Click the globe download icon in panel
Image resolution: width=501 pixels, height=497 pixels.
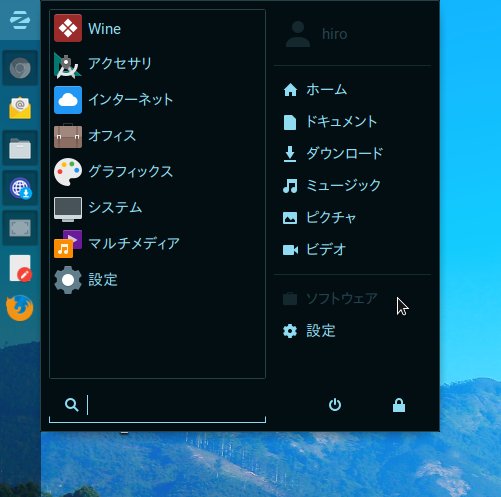coord(20,188)
